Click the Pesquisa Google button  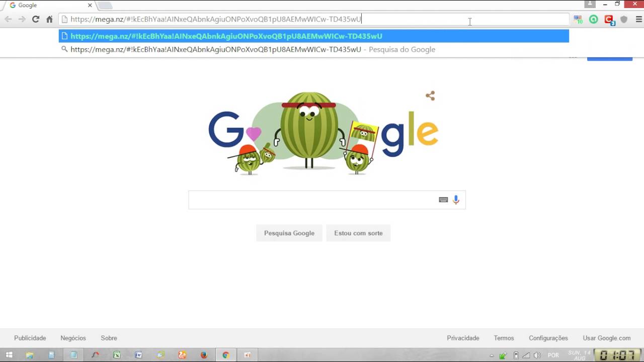(x=289, y=233)
